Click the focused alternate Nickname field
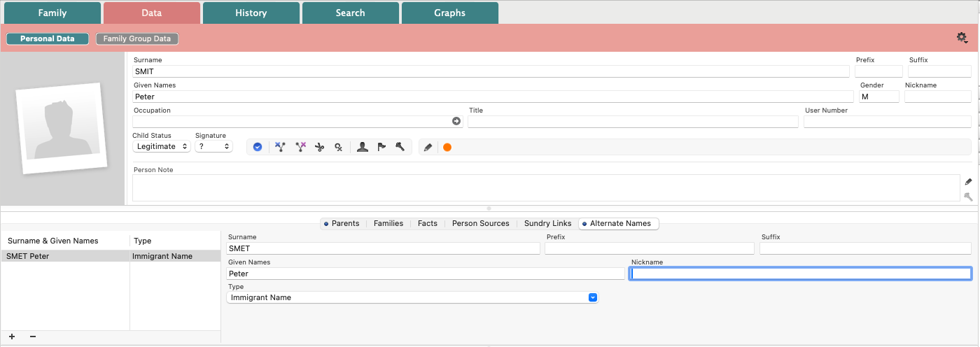Screen dimensions: 980x347 click(801, 274)
